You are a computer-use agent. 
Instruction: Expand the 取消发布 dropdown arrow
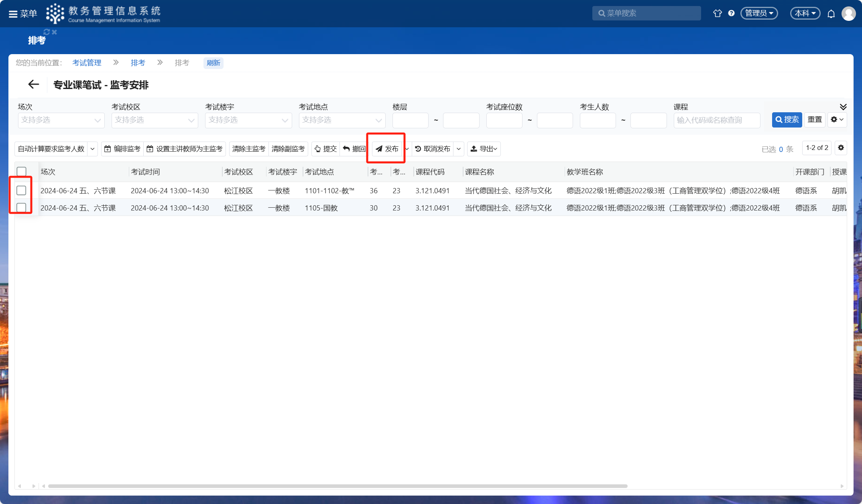[x=459, y=149]
